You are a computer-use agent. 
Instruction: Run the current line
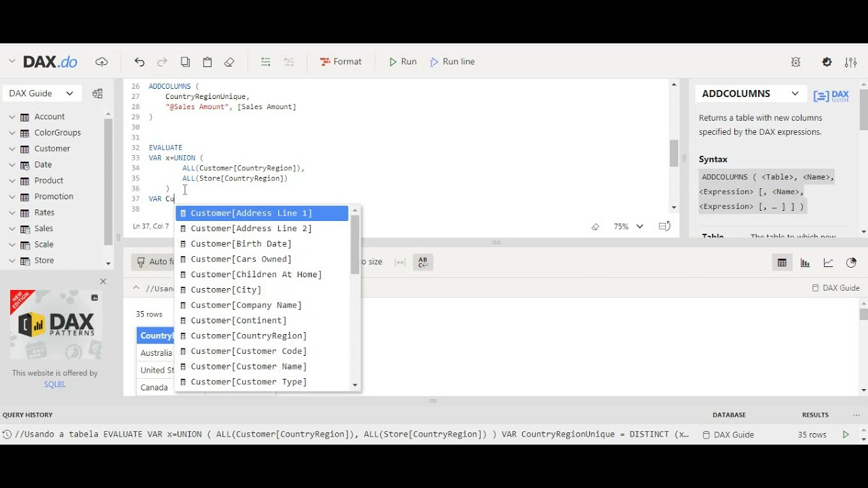tap(452, 62)
